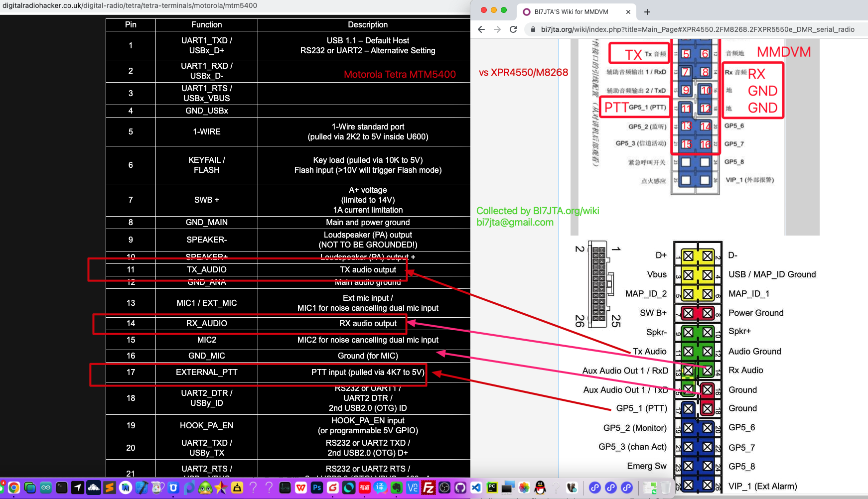Open Sublime Text from the dock
The width and height of the screenshot is (868, 499).
coord(110,488)
